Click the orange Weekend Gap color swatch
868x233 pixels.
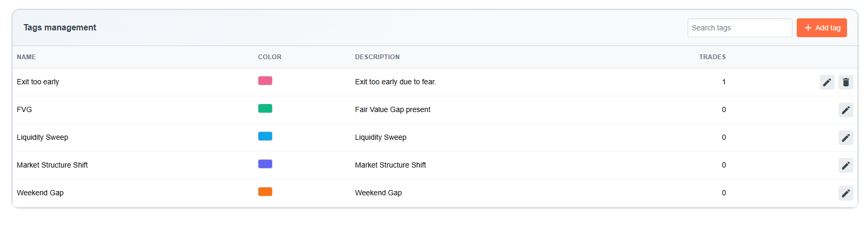(265, 192)
